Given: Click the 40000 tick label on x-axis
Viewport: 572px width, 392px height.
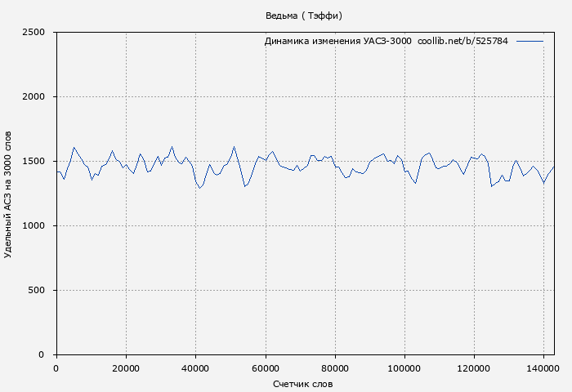Looking at the screenshot, I should (x=195, y=369).
